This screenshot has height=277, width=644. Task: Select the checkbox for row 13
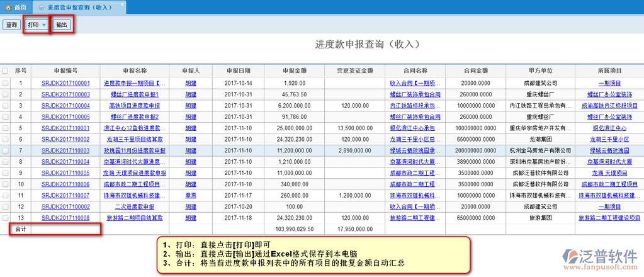[x=6, y=218]
